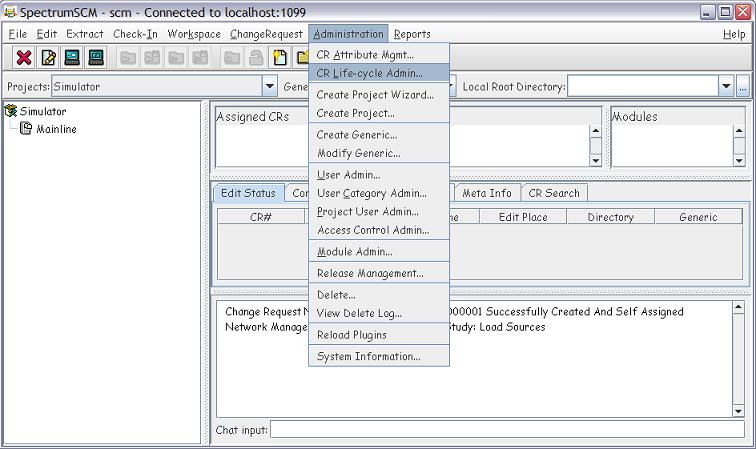The width and height of the screenshot is (756, 449).
Task: Click the 'Successfully Created And Self Assigned' log text
Action: click(585, 312)
